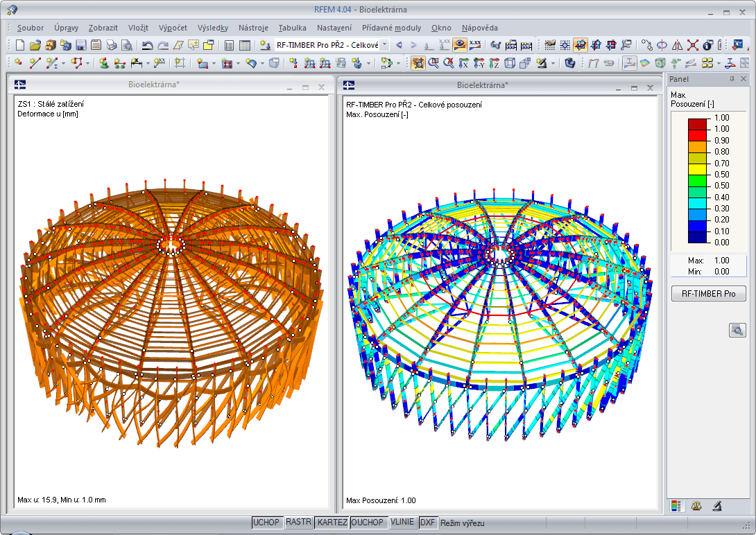Viewport: 756px width, 535px height.
Task: Expand the polyline tool dropdown arrow
Action: (87, 63)
